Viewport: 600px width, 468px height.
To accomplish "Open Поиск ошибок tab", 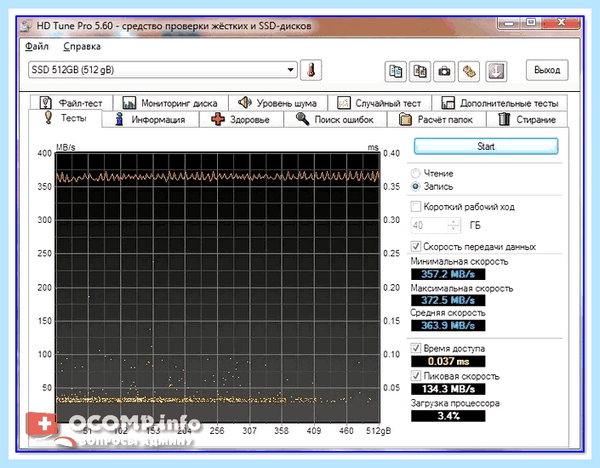I will [335, 119].
